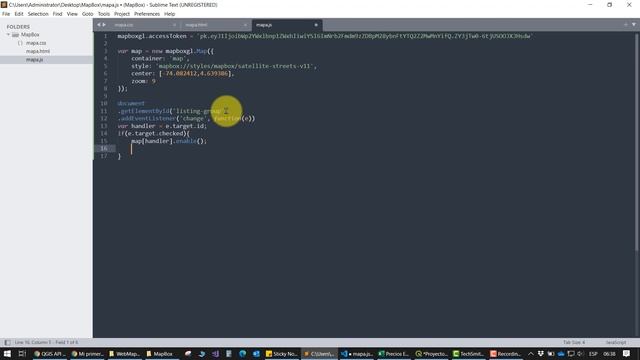
Task: Toggle the sidebar panel switcher icon in status bar
Action: coord(7,342)
